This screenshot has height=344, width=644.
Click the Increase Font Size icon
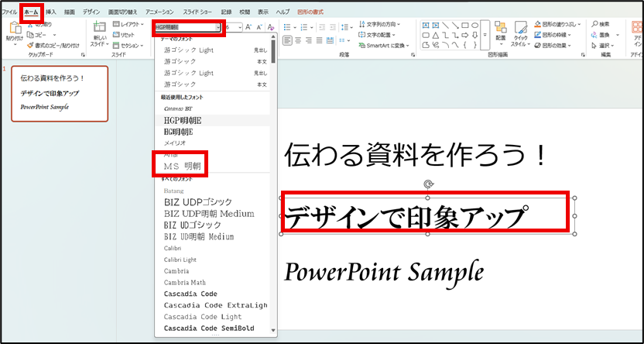248,27
